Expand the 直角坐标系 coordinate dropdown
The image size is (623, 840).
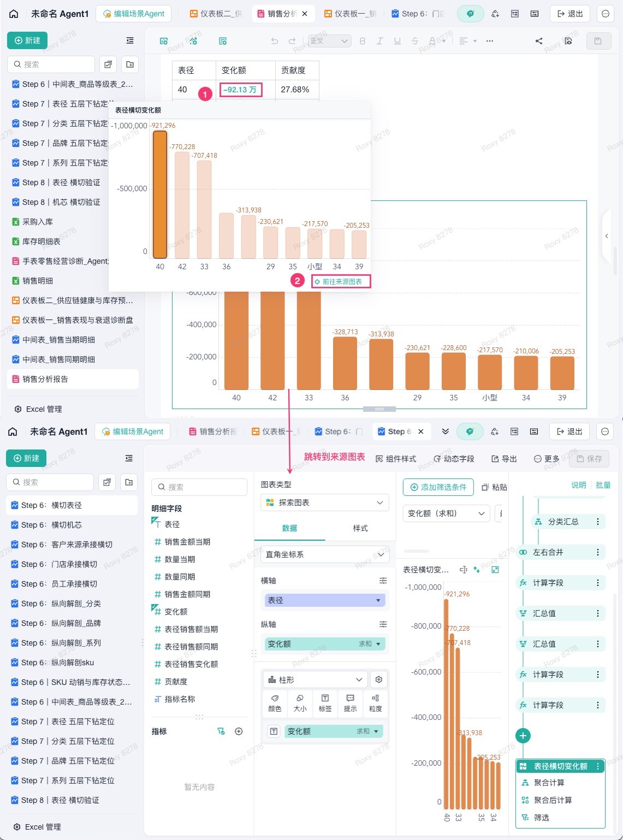click(324, 554)
